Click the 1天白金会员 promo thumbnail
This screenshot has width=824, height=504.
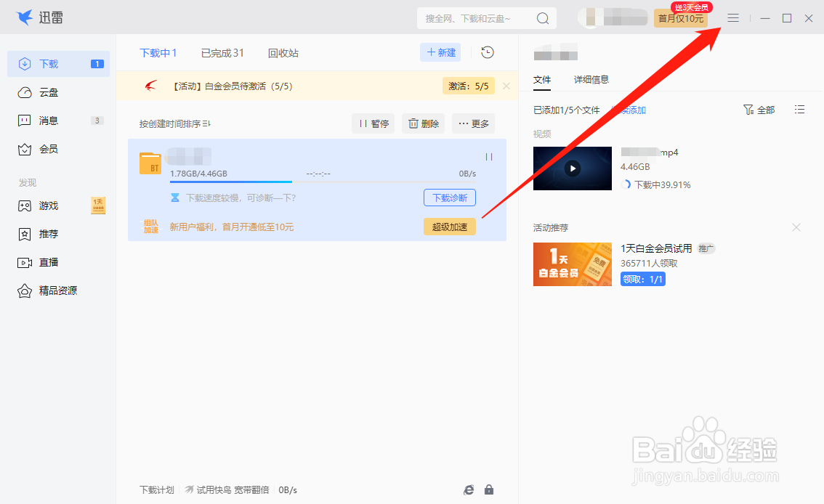(x=573, y=264)
